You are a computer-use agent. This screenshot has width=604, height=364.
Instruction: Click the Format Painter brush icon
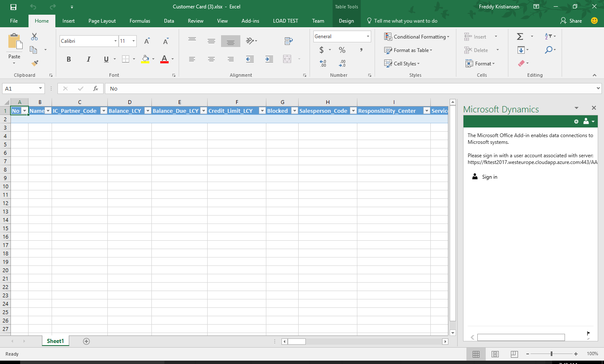[x=35, y=63]
